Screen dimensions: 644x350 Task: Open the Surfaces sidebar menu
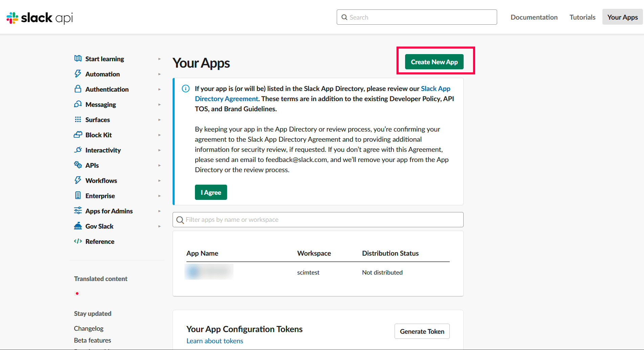tap(98, 120)
